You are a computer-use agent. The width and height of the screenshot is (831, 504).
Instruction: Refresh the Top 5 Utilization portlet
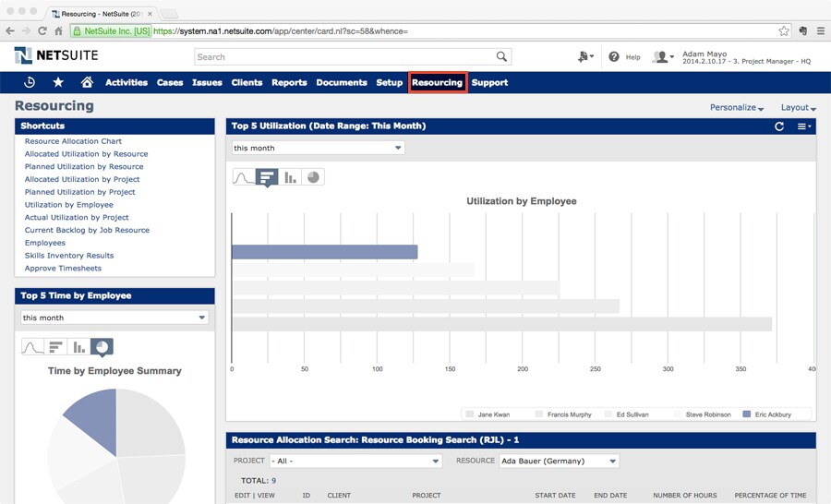[779, 126]
